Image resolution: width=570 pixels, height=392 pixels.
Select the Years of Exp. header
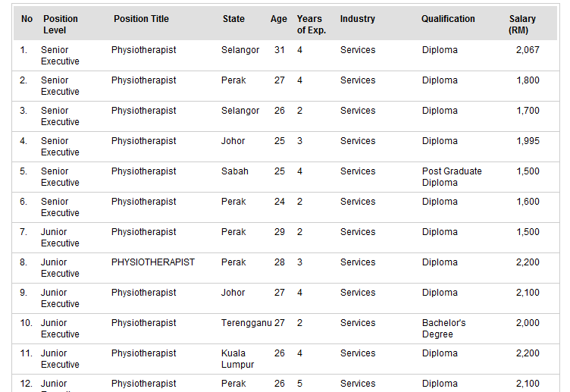(312, 24)
